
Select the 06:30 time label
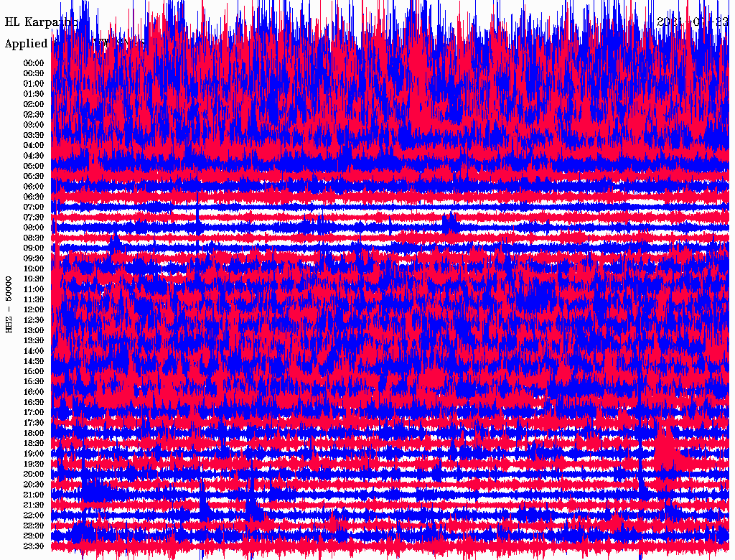point(34,197)
